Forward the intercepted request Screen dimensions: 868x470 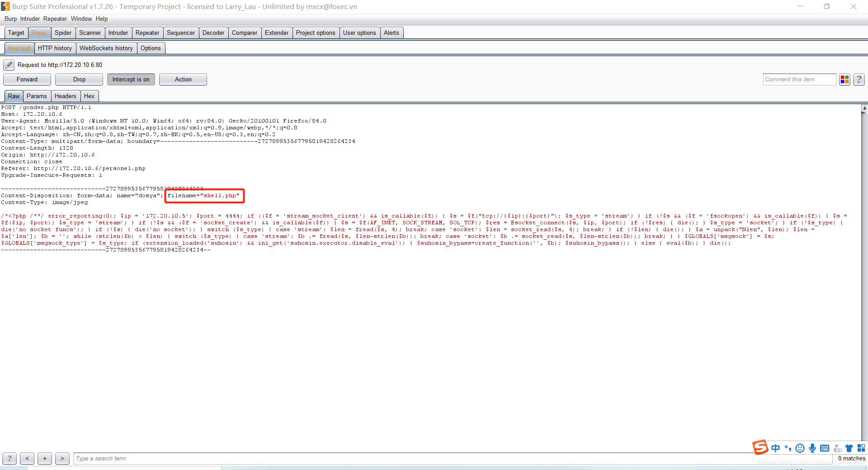tap(27, 80)
